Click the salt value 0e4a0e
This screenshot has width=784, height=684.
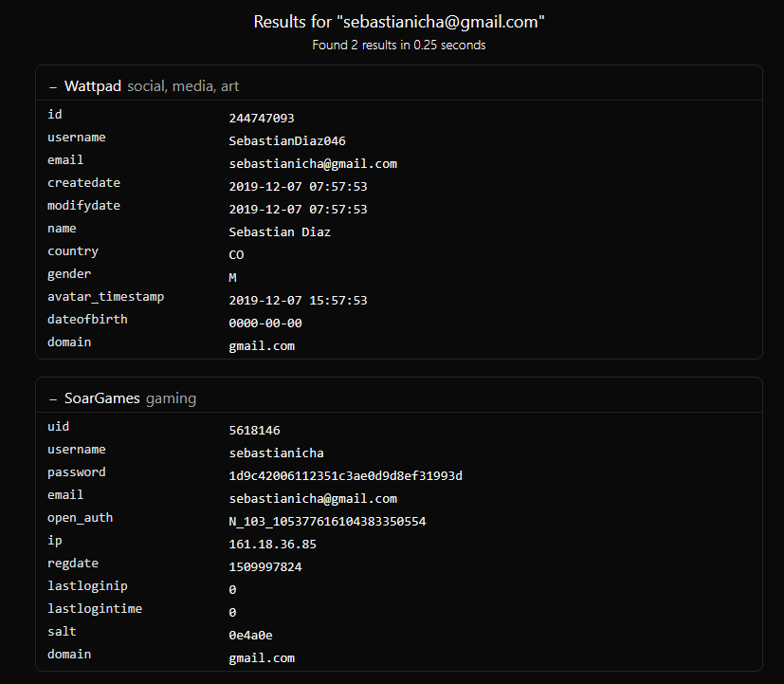[x=250, y=636]
